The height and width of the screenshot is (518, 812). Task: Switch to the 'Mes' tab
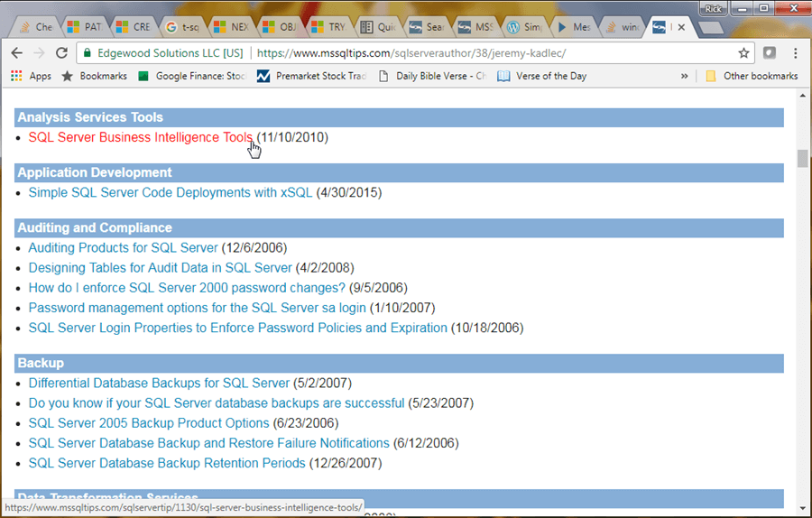click(572, 27)
